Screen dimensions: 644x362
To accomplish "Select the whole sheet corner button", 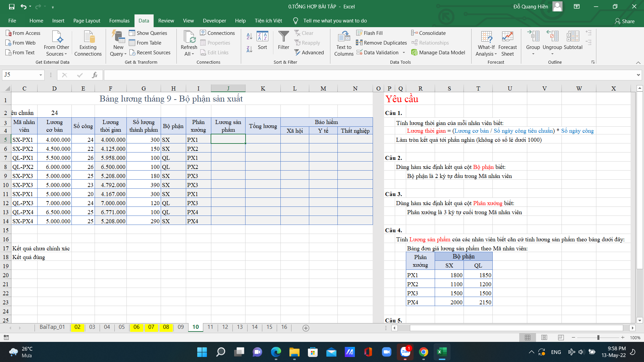I will [x=7, y=88].
